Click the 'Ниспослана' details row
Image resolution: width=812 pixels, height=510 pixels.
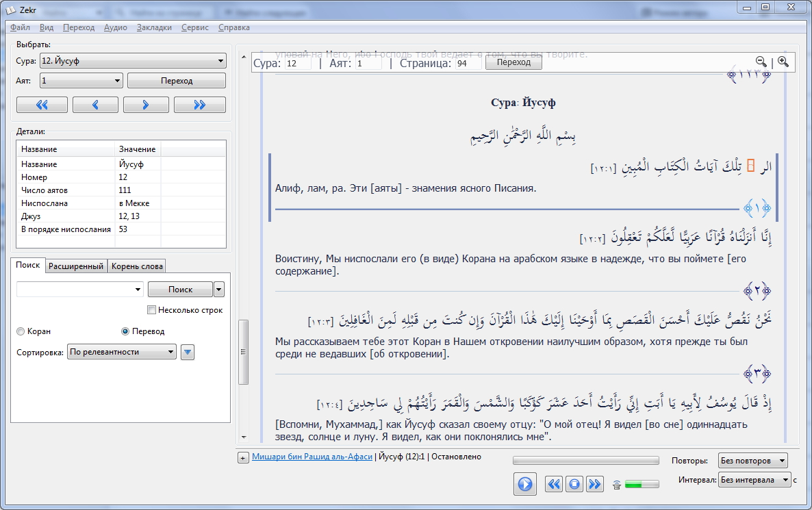121,203
